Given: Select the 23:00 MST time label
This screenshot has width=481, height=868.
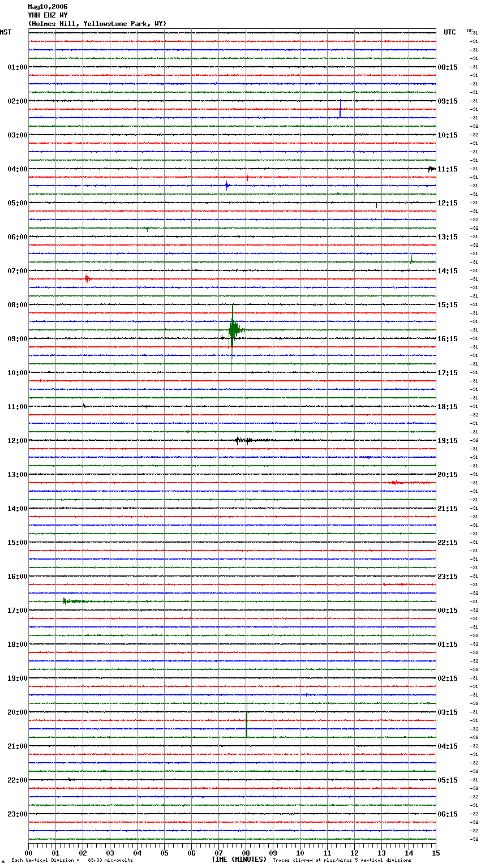Looking at the screenshot, I should [18, 814].
